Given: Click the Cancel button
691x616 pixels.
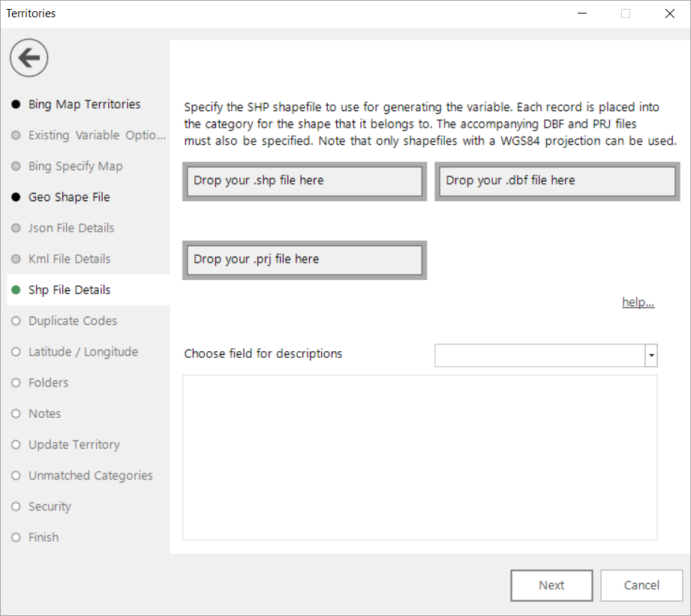Looking at the screenshot, I should 641,585.
